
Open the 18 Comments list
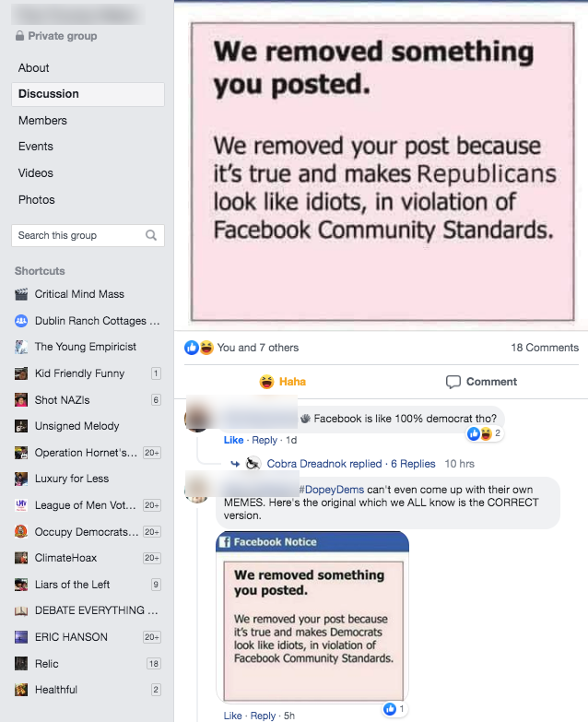pos(545,348)
